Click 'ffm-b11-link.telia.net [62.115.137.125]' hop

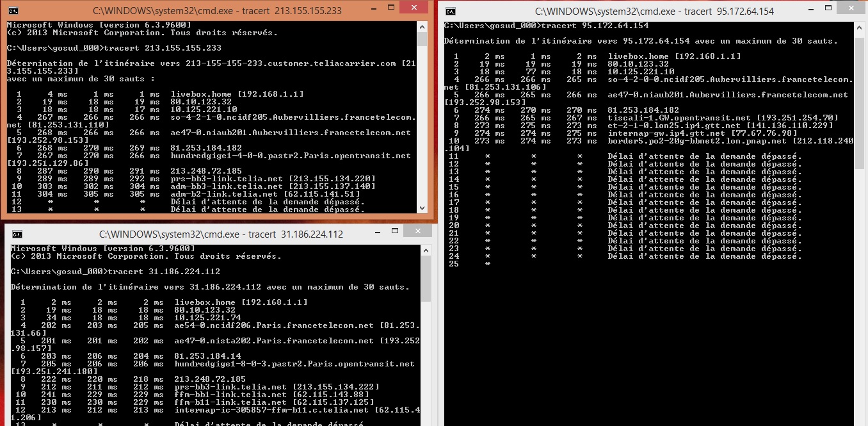point(274,402)
